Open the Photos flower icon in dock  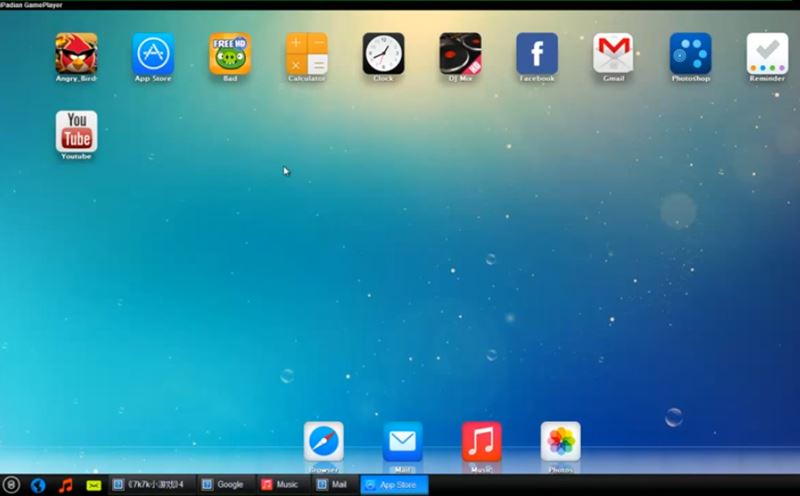(560, 441)
